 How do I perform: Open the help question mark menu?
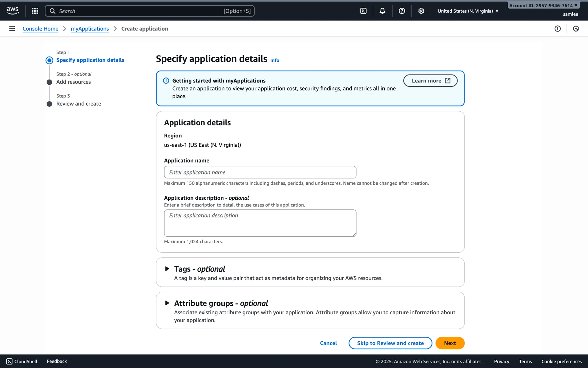(x=402, y=11)
